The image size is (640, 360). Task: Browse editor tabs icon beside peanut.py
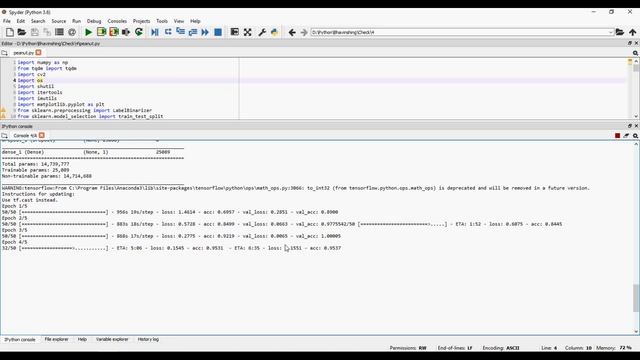tap(4, 53)
